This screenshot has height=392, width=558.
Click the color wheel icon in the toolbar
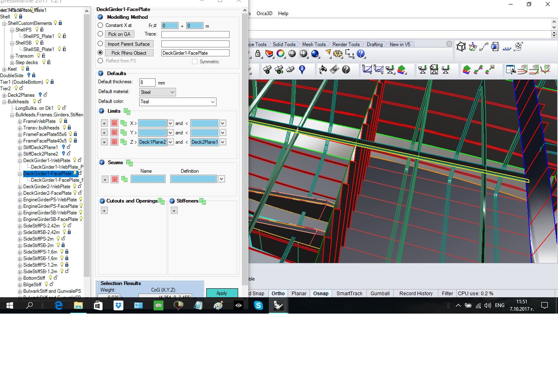(281, 53)
